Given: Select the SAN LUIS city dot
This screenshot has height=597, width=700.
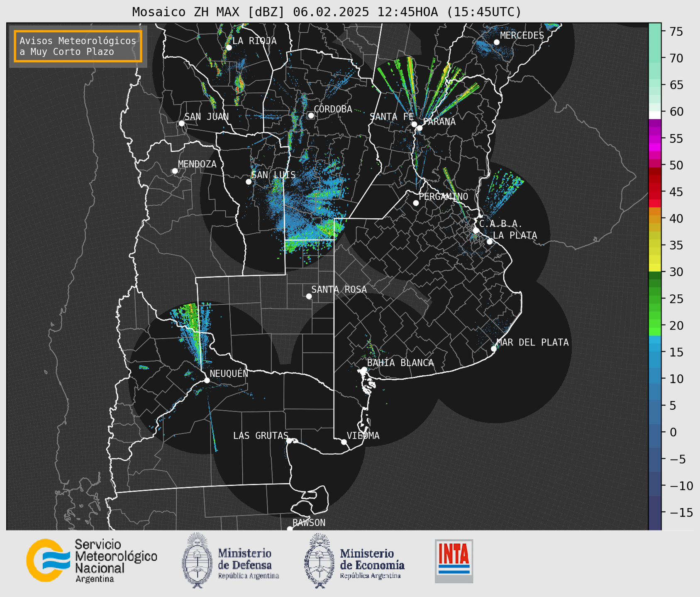Looking at the screenshot, I should [x=249, y=182].
